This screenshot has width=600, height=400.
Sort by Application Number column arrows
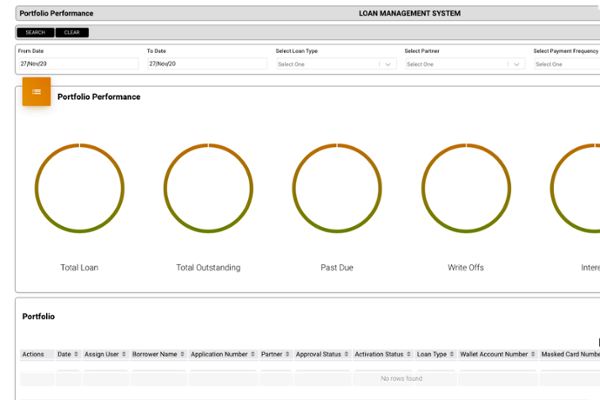pyautogui.click(x=253, y=354)
